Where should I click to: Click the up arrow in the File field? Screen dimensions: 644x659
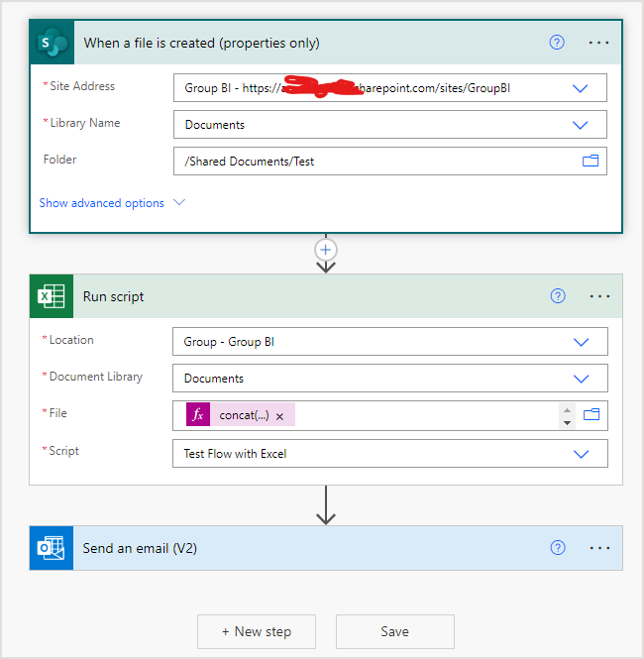tap(567, 410)
